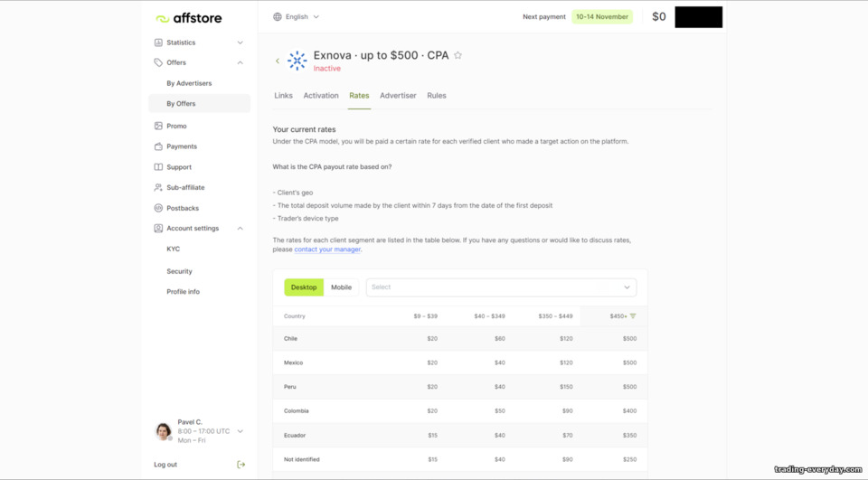This screenshot has width=868, height=480.
Task: Click the Payments wallet icon
Action: (158, 146)
